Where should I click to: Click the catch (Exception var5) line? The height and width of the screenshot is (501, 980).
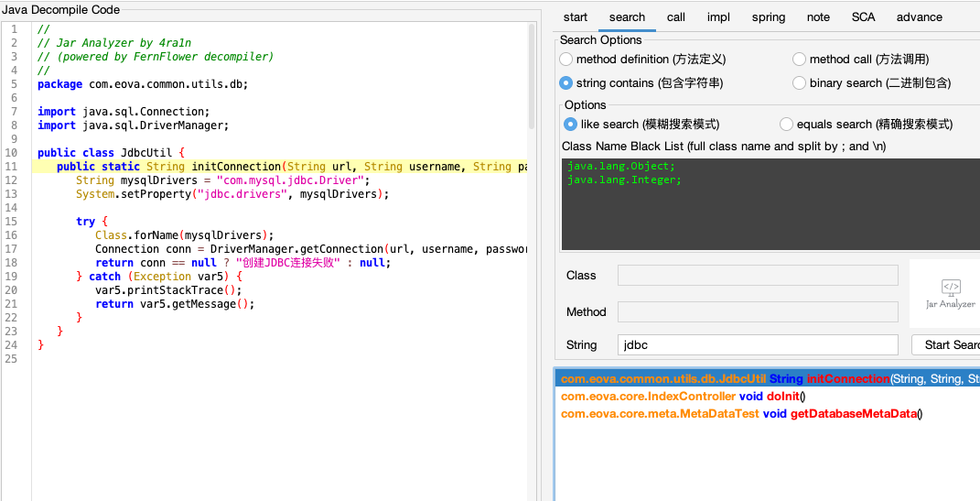[x=158, y=277]
